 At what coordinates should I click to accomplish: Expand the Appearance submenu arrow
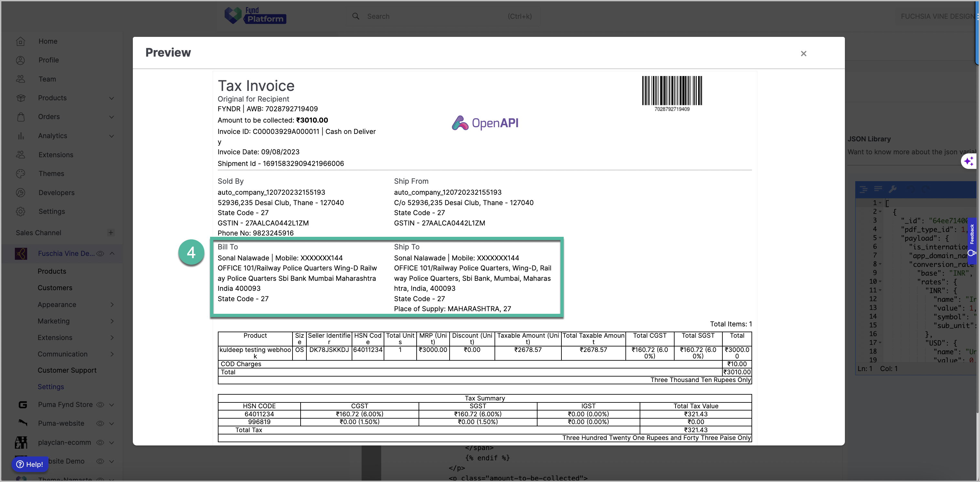(112, 305)
